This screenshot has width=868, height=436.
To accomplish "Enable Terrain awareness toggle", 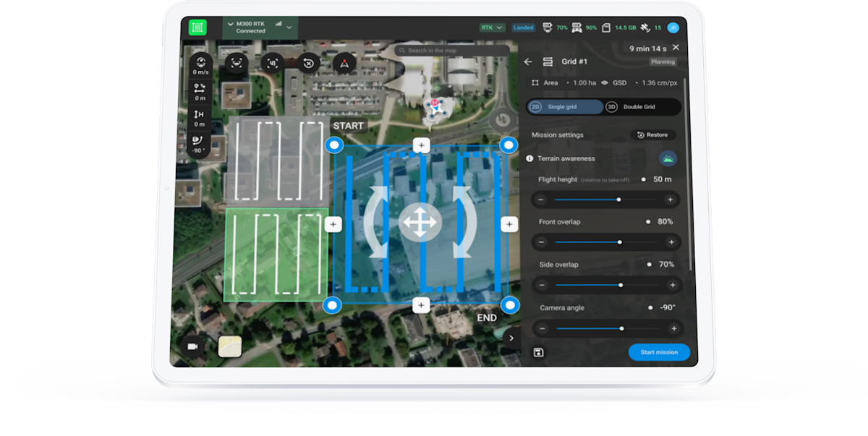I will point(667,158).
